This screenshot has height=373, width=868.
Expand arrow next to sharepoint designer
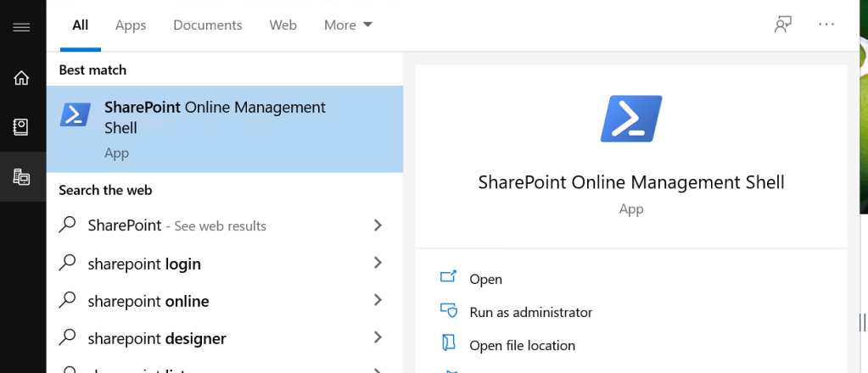(x=378, y=338)
